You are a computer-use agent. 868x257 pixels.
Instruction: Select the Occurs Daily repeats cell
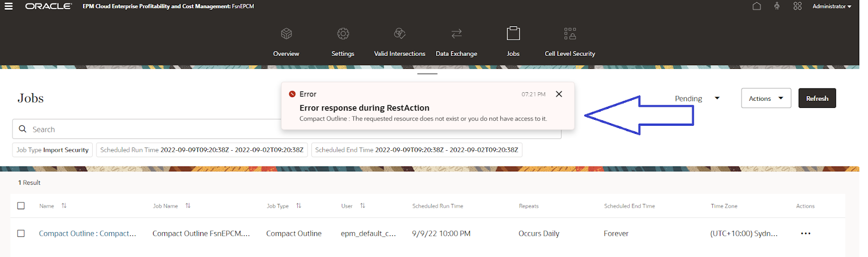539,233
